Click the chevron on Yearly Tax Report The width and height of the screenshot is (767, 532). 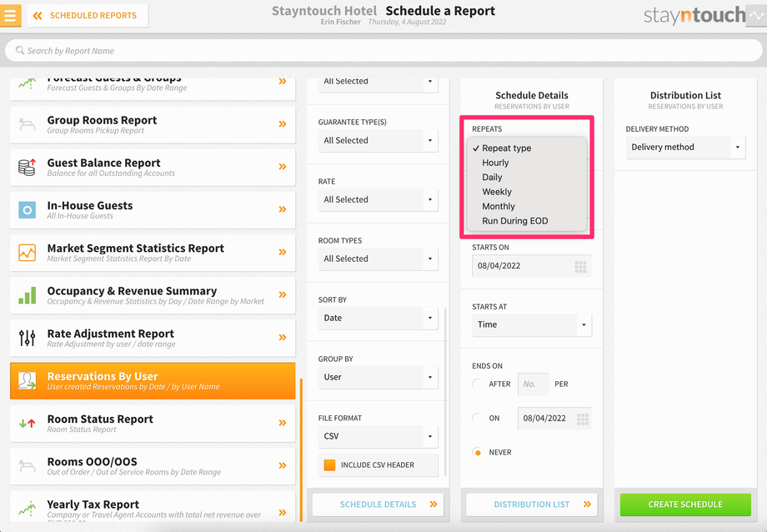click(283, 513)
